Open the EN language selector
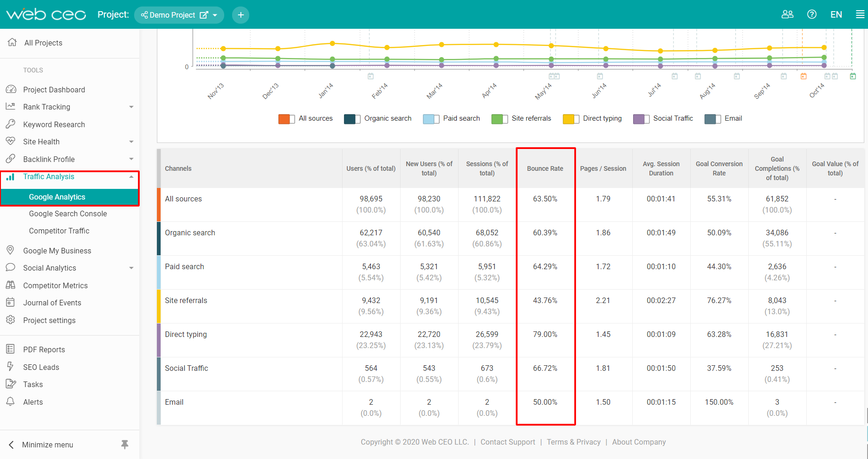Screen dimensions: 868x459 coord(836,14)
